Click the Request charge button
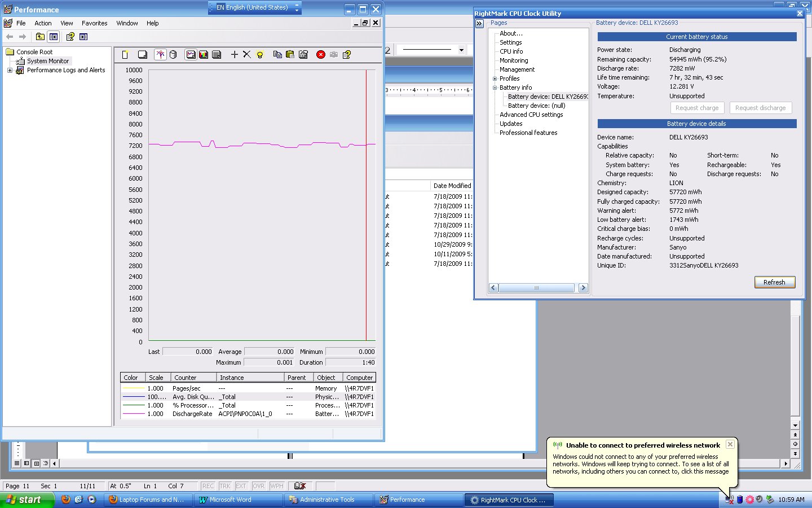812x508 pixels. click(x=697, y=108)
